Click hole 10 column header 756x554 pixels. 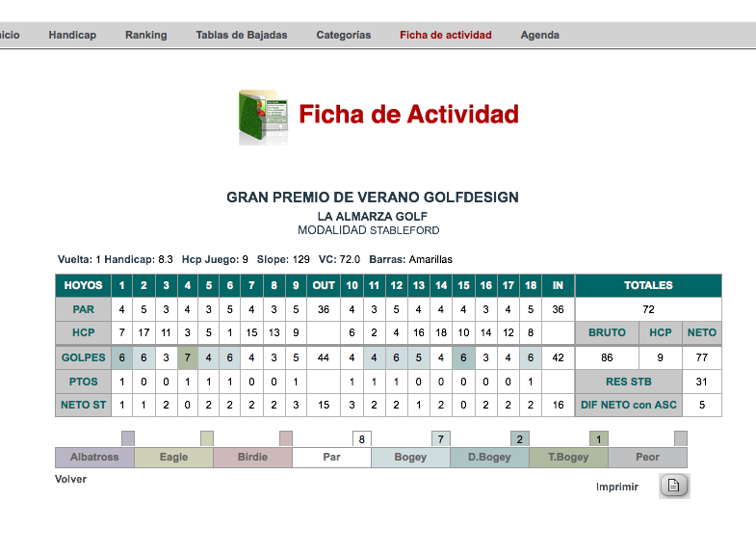pyautogui.click(x=352, y=285)
